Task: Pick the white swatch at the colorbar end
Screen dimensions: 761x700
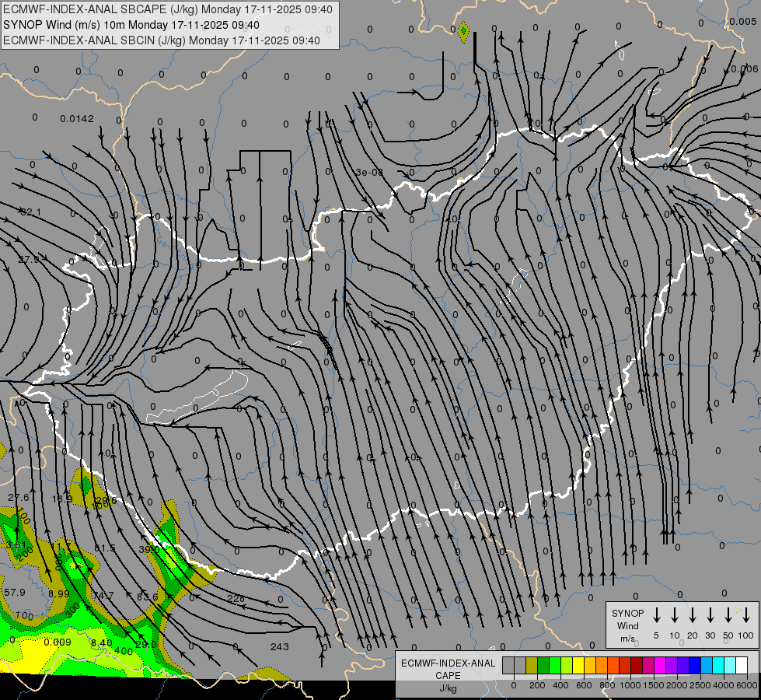Action: pos(742,665)
